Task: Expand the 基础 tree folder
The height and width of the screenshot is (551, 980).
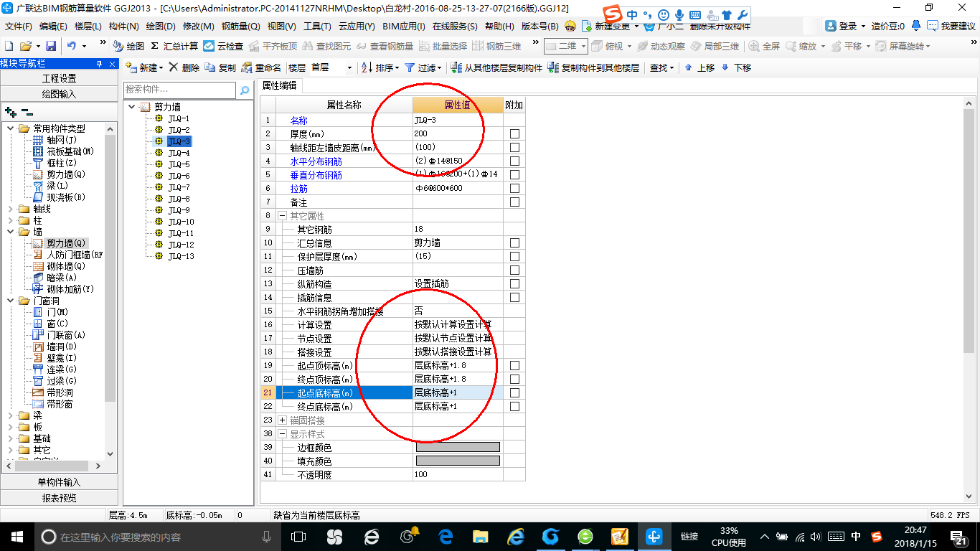Action: [x=10, y=439]
